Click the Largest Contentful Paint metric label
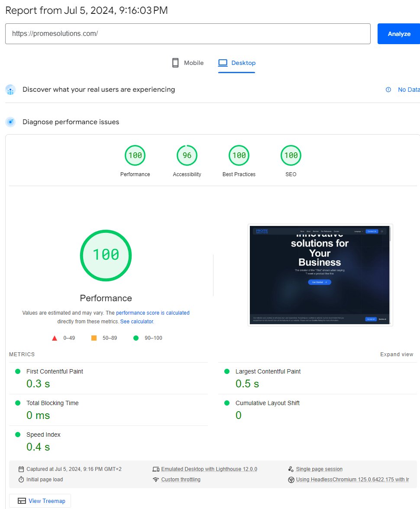 pyautogui.click(x=268, y=371)
